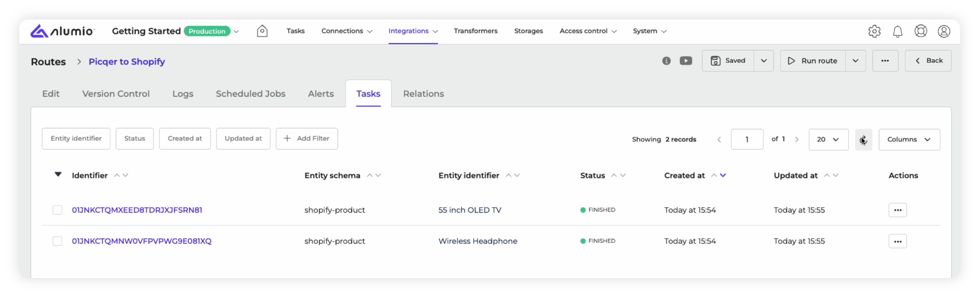Screen dimensions: 980x298
Task: Select checkbox for 55 inch OLED TV task
Action: [x=57, y=210]
